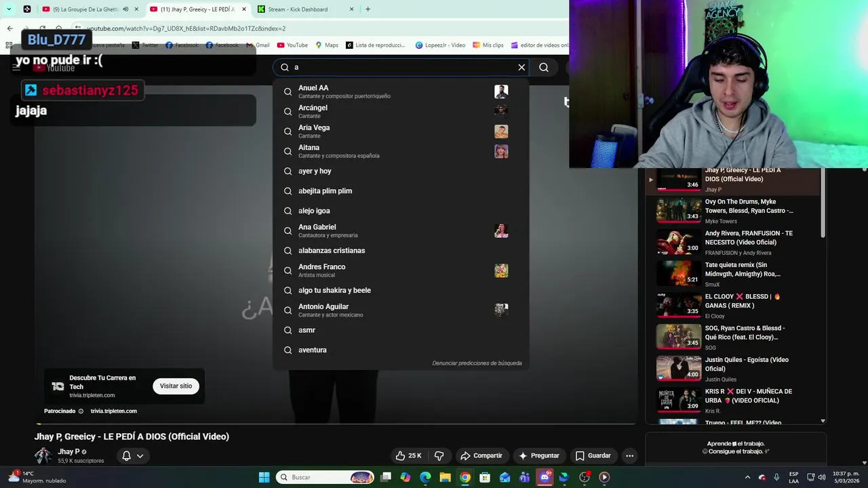
Task: Play 'EL CLOOY X BLESSD GANAS' video
Action: click(x=732, y=306)
